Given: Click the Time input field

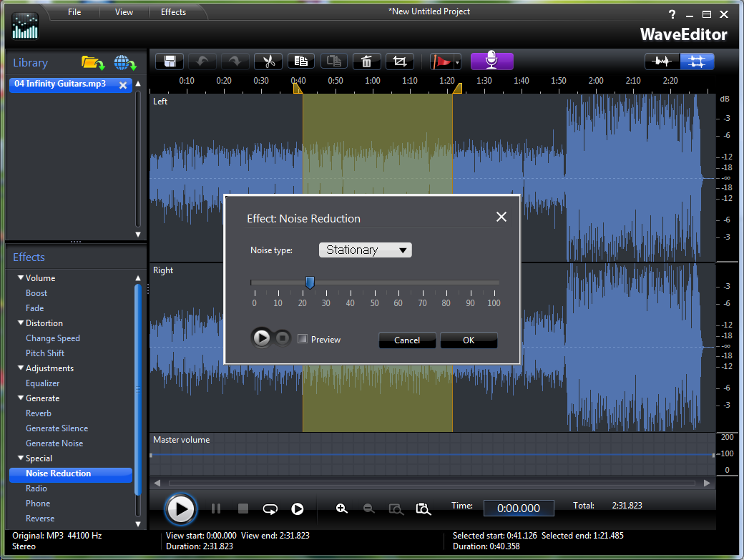Looking at the screenshot, I should [519, 508].
